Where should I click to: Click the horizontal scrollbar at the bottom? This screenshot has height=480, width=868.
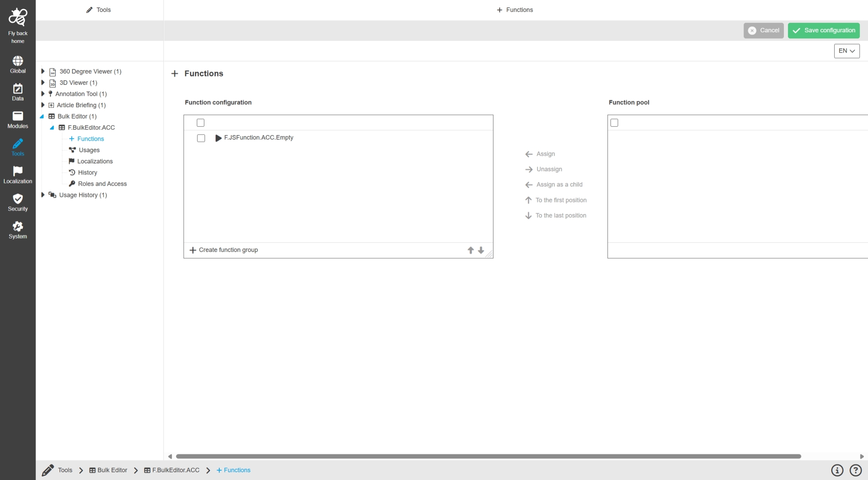488,456
